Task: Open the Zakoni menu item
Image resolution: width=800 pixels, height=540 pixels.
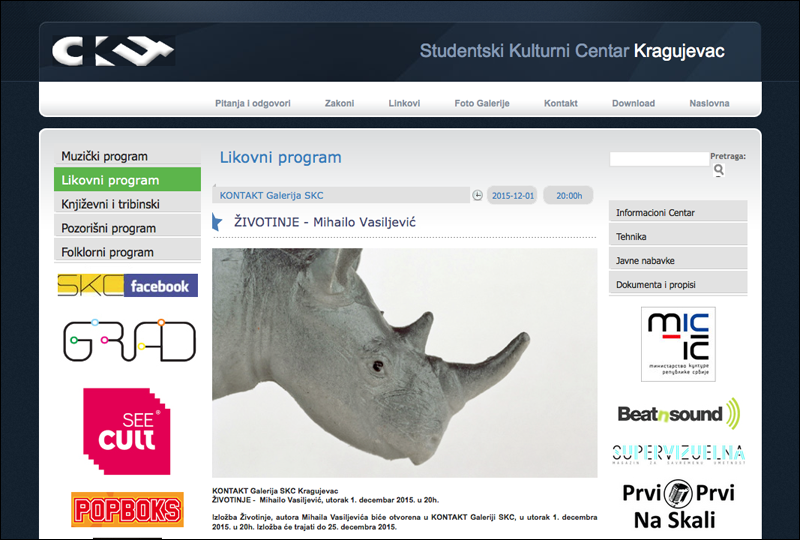Action: click(x=339, y=103)
